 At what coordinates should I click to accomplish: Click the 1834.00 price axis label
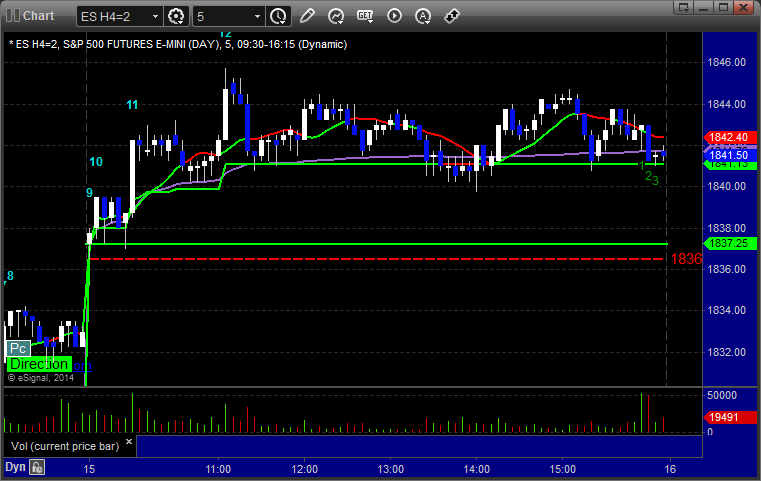pyautogui.click(x=727, y=310)
